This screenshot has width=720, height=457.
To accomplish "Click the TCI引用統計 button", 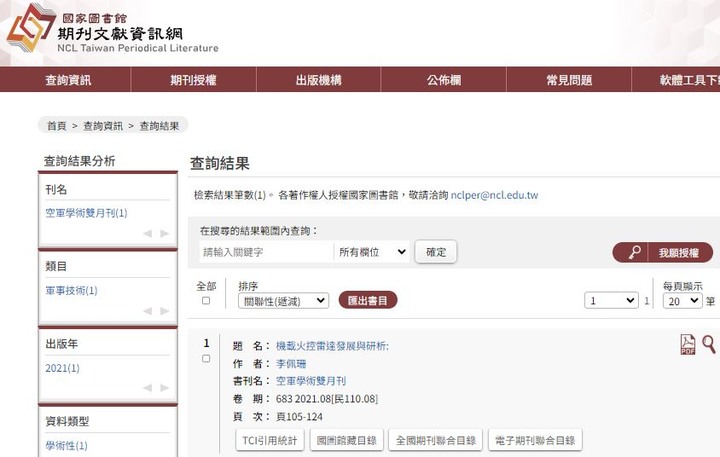I will [x=270, y=440].
